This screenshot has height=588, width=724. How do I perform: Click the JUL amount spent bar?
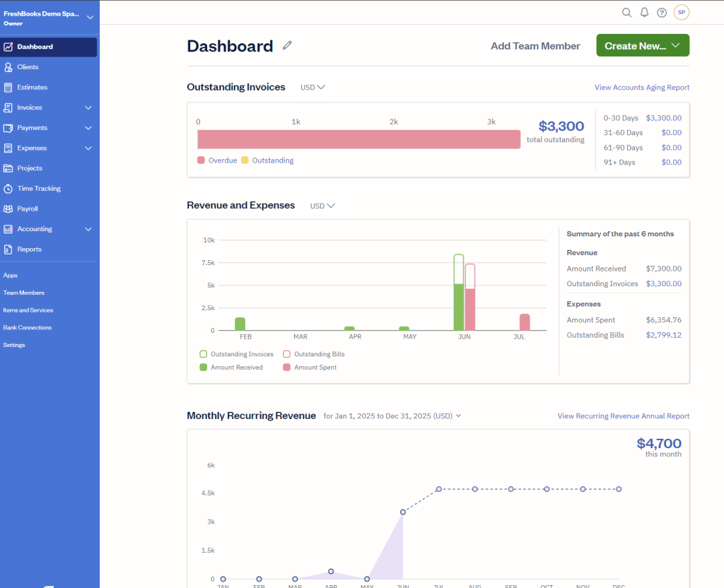525,322
